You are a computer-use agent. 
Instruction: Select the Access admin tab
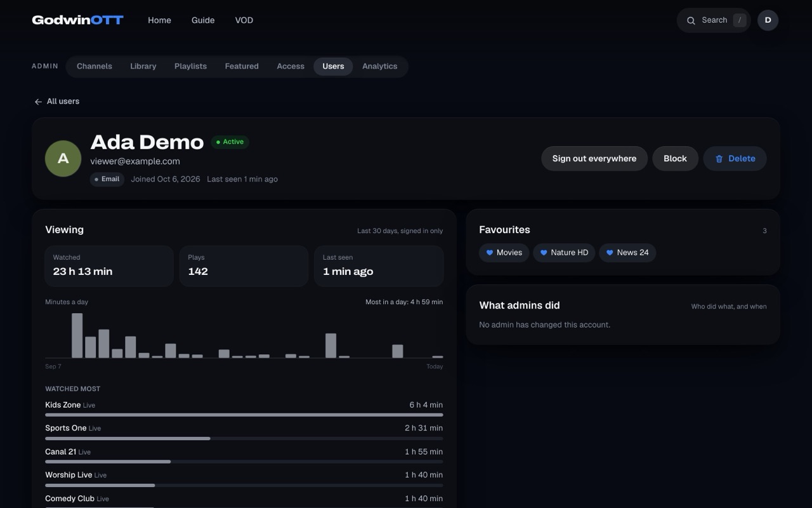291,66
